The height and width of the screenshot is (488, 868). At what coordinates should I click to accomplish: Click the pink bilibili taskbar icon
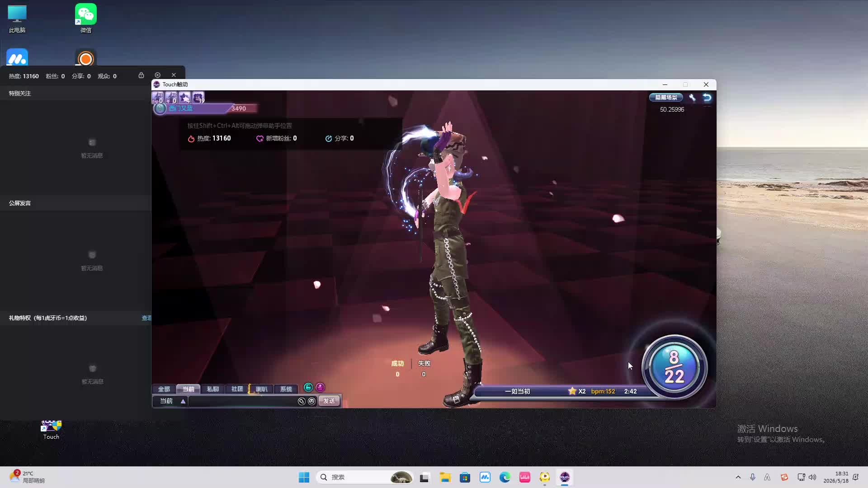pyautogui.click(x=525, y=477)
